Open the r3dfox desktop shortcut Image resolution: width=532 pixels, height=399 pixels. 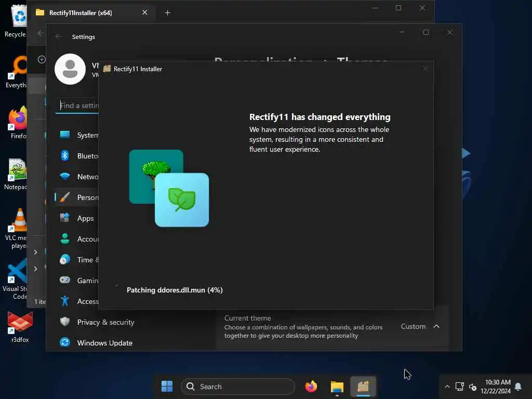[20, 327]
